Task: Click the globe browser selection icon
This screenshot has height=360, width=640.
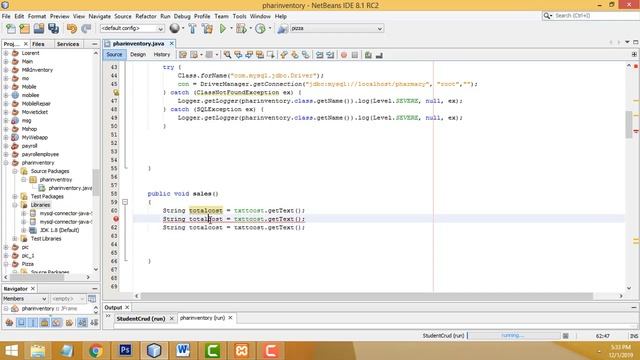Action: (x=174, y=28)
